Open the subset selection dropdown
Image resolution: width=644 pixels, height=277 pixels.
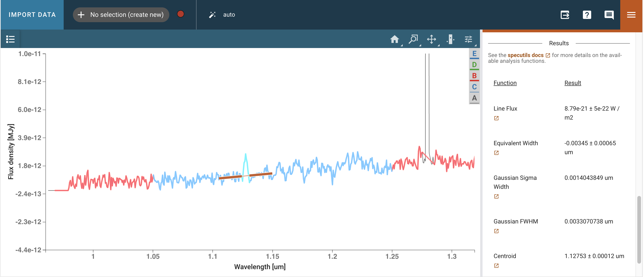pyautogui.click(x=121, y=15)
